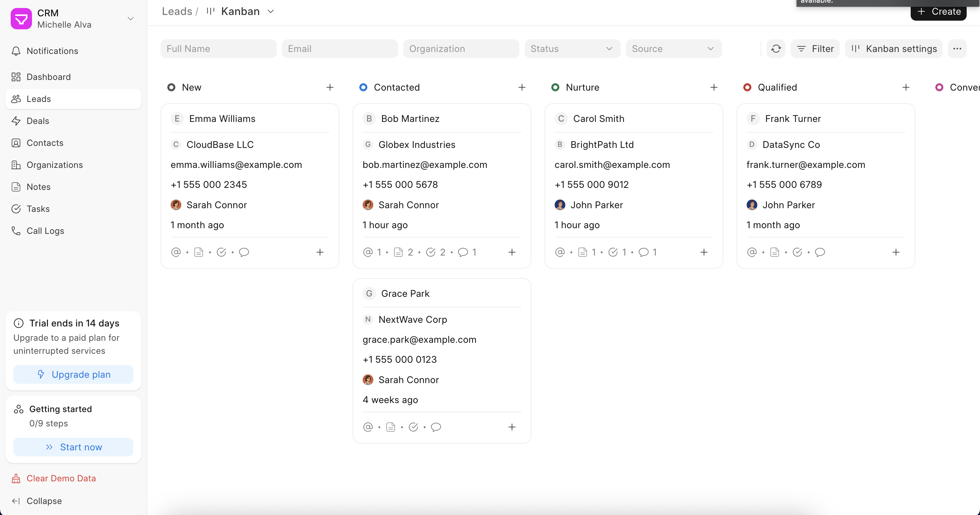Image resolution: width=980 pixels, height=515 pixels.
Task: Open Call Logs from sidebar
Action: 45,231
